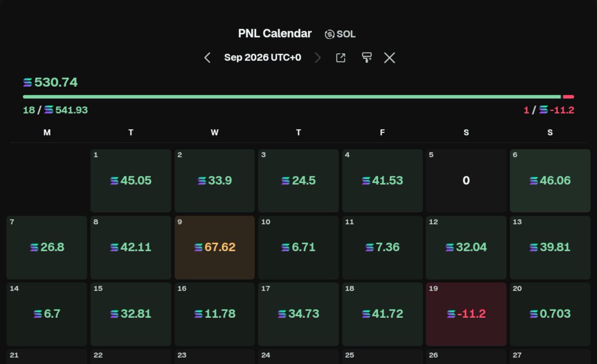Toggle the SOL currency switch
Image resolution: width=597 pixels, height=364 pixels.
(x=340, y=34)
